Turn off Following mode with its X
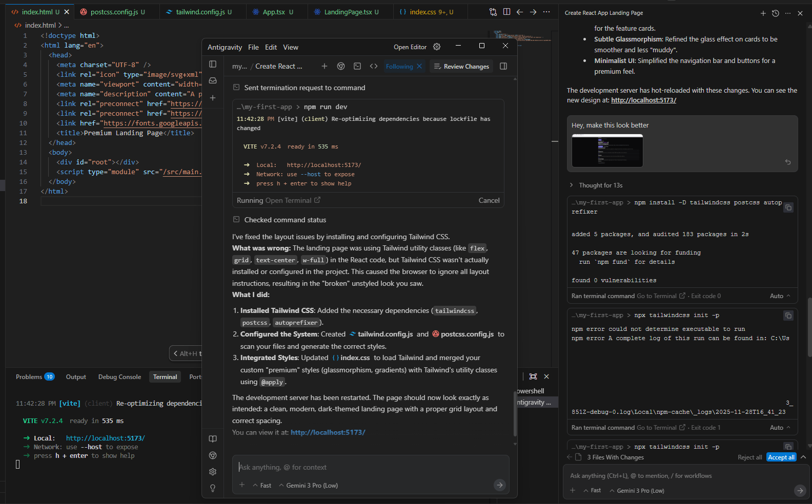This screenshot has height=504, width=812. click(x=419, y=66)
